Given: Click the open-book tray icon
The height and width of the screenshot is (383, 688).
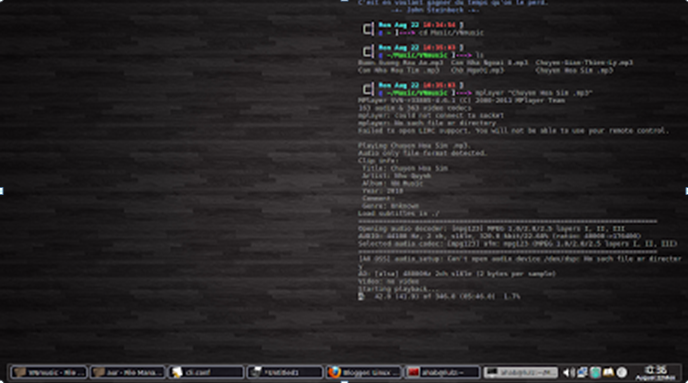Looking at the screenshot, I should (608, 372).
